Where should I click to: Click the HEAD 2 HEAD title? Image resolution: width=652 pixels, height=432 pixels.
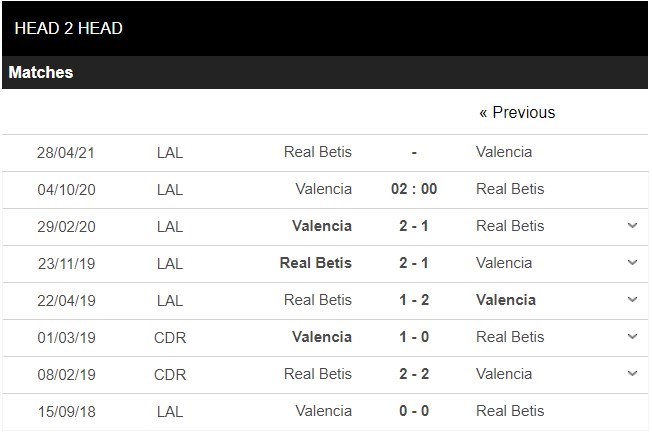69,28
